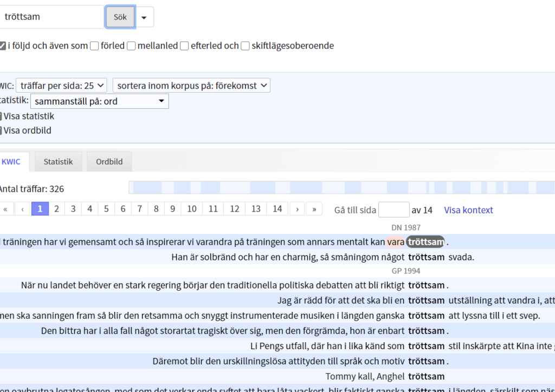This screenshot has height=392, width=555.
Task: Expand the sortera inom korpus dropdown
Action: (191, 86)
